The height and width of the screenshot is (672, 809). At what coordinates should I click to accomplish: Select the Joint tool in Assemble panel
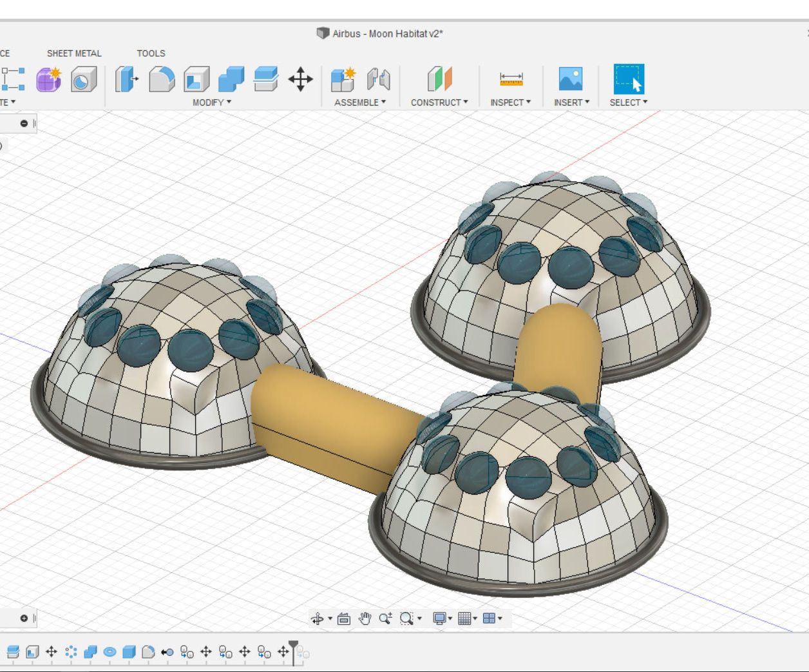(379, 79)
